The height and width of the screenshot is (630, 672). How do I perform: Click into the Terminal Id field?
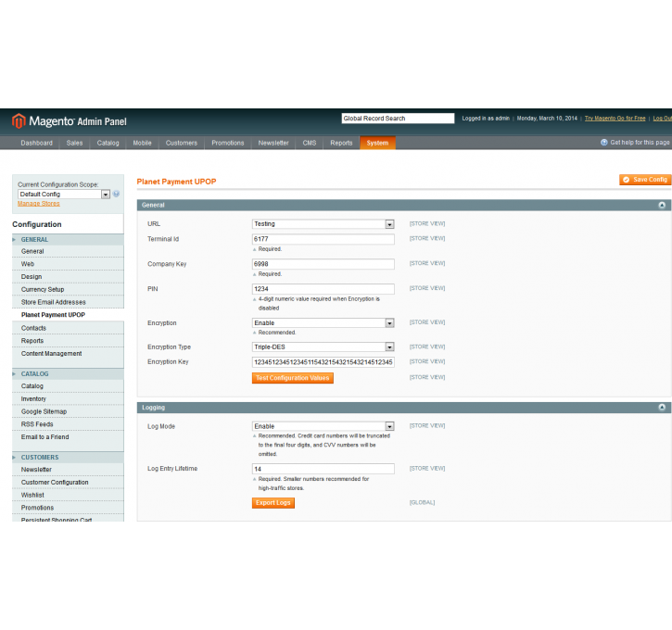tap(323, 239)
